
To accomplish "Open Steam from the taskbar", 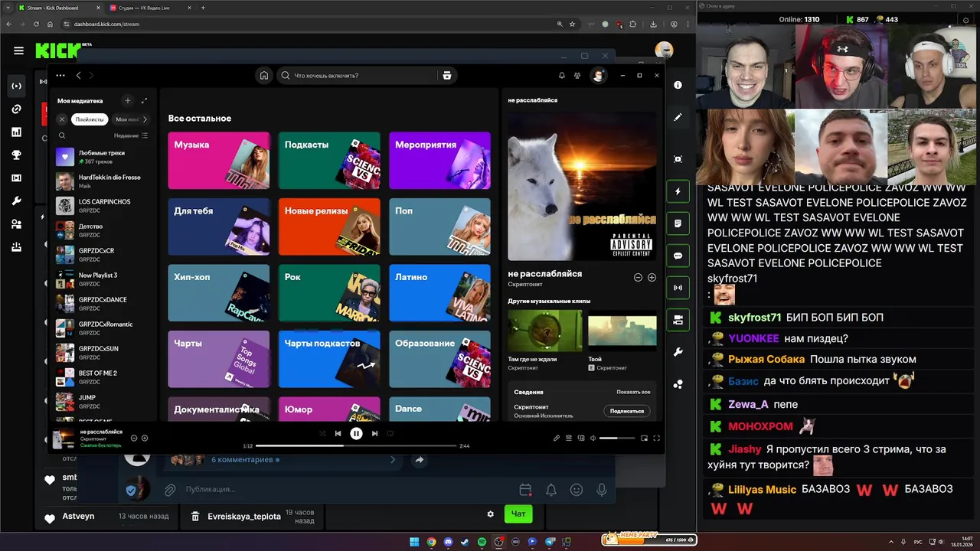I will click(465, 542).
